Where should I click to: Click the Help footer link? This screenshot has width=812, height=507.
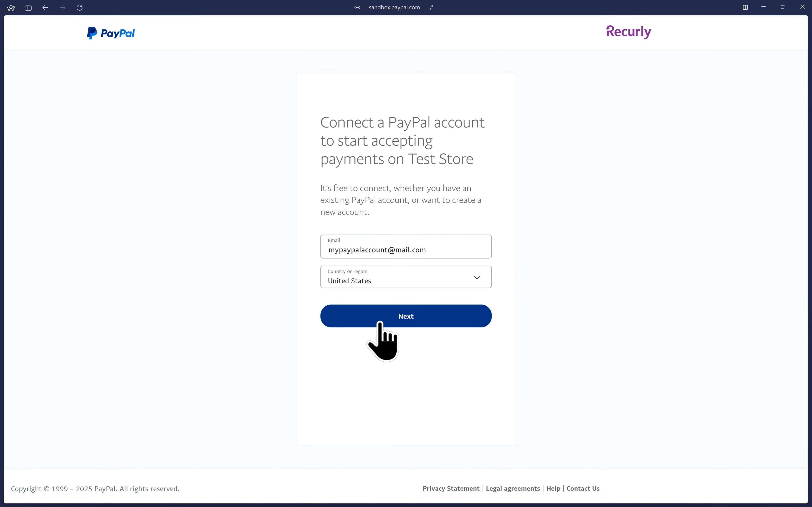coord(553,489)
